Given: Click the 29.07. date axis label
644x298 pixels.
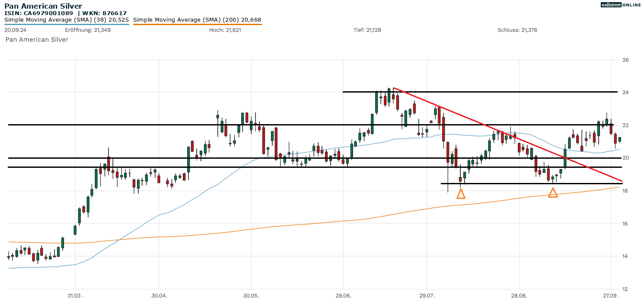Looking at the screenshot, I should click(427, 295).
